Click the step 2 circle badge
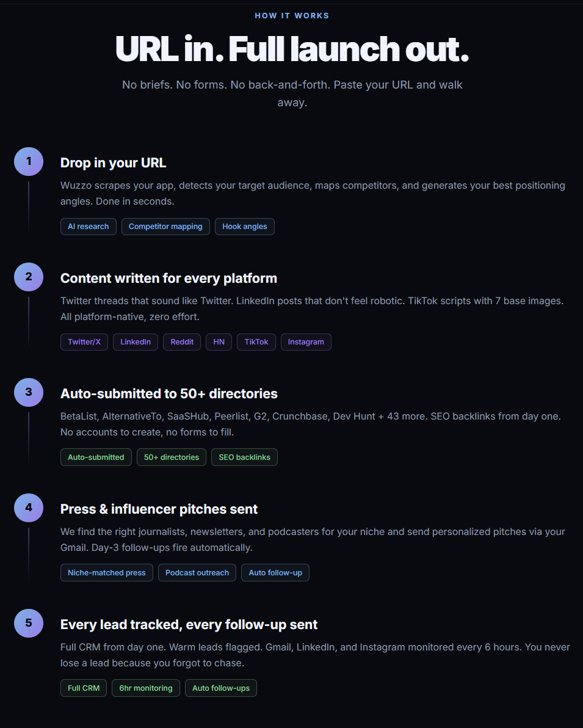Image resolution: width=583 pixels, height=728 pixels. [x=29, y=277]
